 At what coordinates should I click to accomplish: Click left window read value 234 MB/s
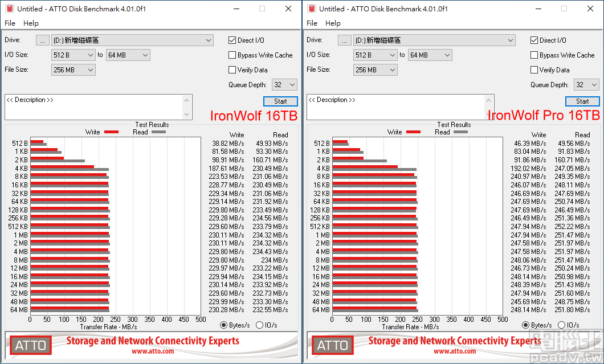275,260
